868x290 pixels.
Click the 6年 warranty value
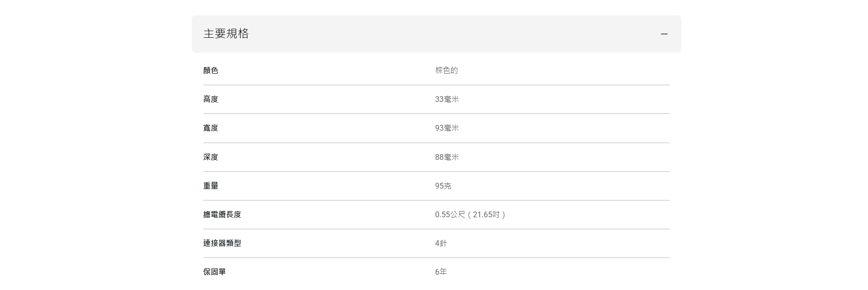click(440, 272)
